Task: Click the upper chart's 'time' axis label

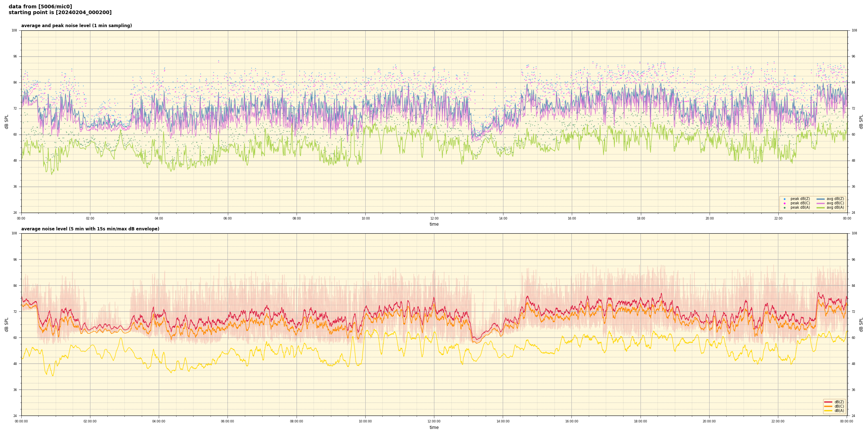Action: [434, 224]
